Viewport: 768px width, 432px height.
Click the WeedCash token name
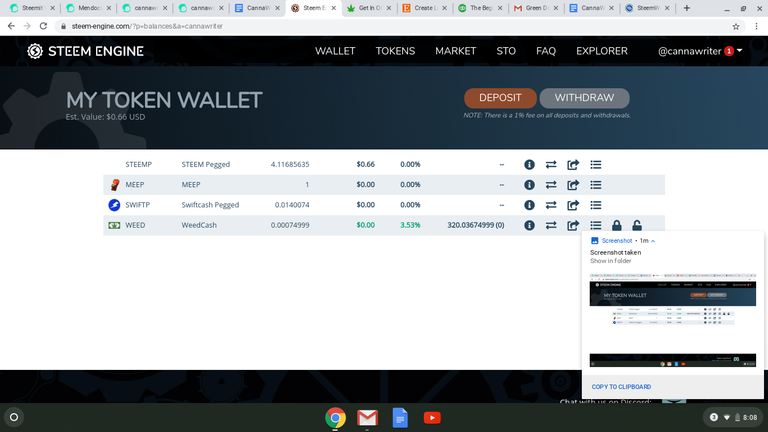[x=199, y=225]
